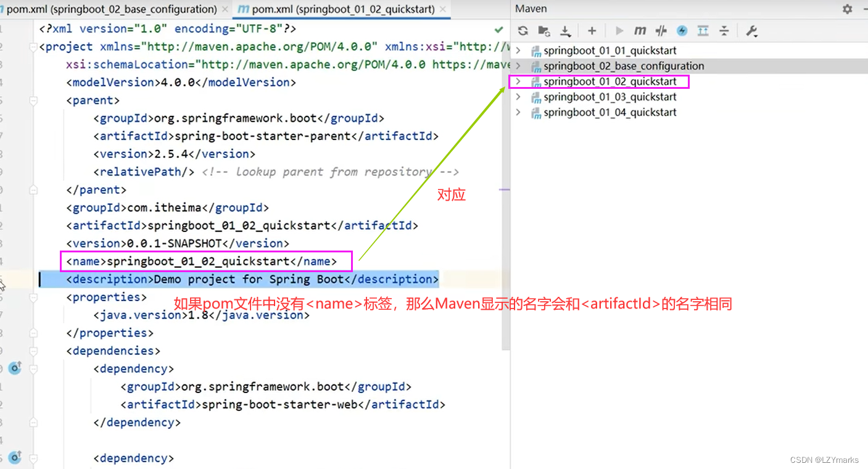Select springboot_01_03_quickstart project row
This screenshot has height=469, width=868.
coord(689,97)
